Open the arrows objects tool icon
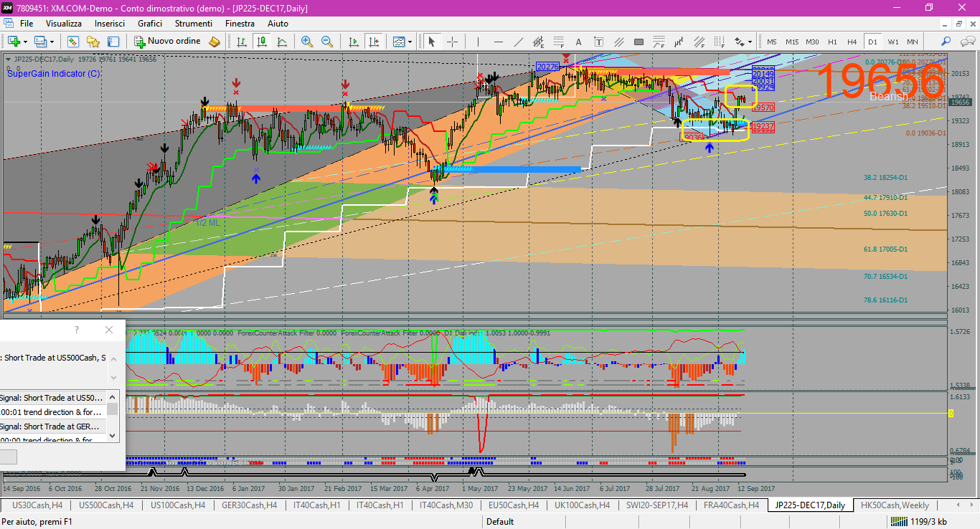 click(x=739, y=41)
